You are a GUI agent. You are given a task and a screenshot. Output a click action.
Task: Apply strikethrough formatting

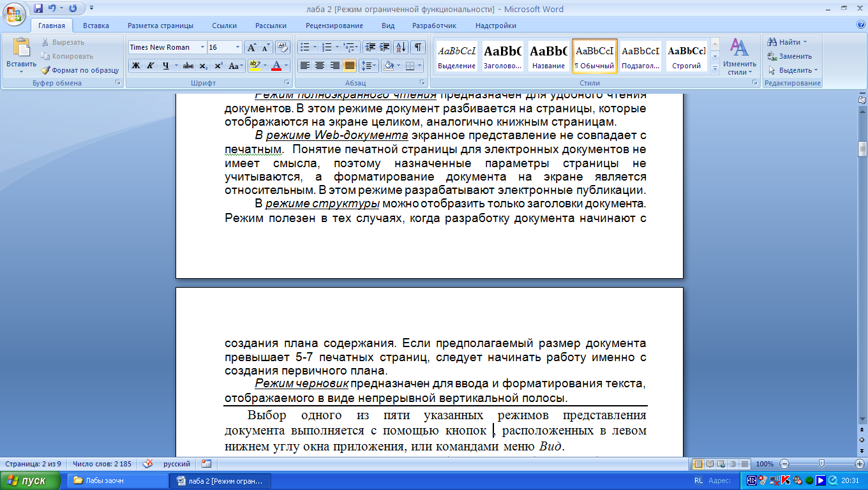(x=188, y=65)
